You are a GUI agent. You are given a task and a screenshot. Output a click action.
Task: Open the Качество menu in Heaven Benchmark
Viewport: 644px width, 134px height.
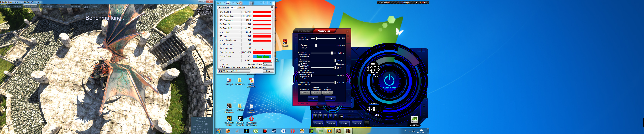(75, 7)
